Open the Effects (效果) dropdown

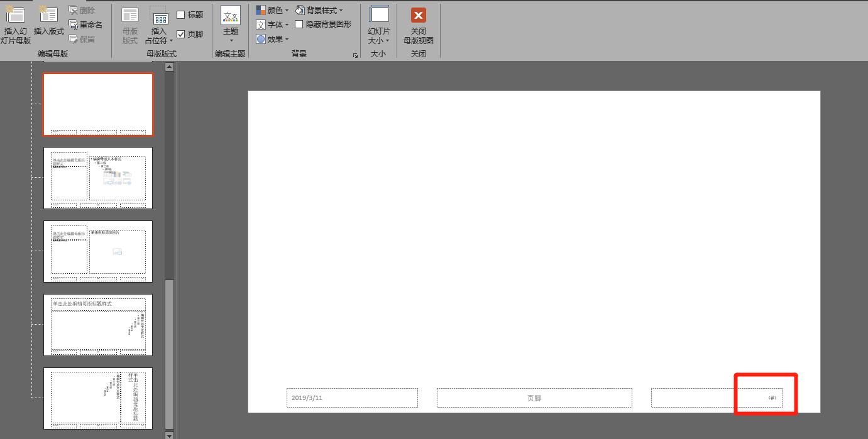[x=272, y=39]
